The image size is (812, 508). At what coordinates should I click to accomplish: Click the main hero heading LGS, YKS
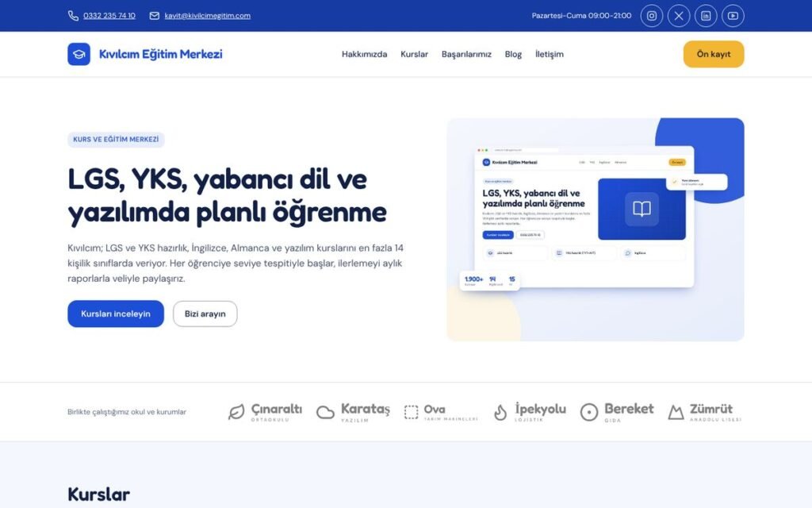pyautogui.click(x=228, y=195)
